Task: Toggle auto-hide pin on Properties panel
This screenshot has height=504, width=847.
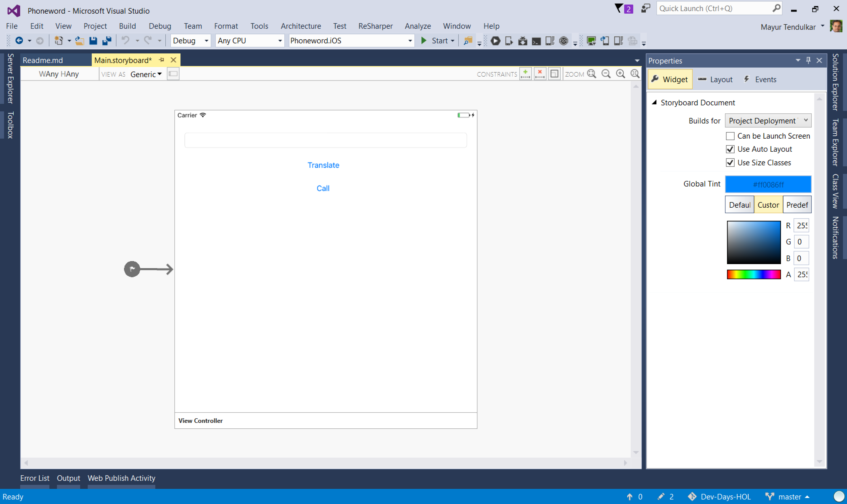Action: coord(808,60)
